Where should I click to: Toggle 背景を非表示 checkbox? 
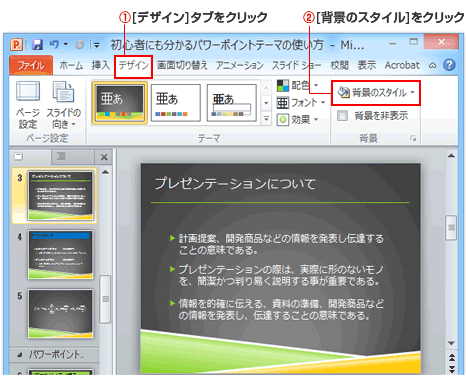click(342, 115)
